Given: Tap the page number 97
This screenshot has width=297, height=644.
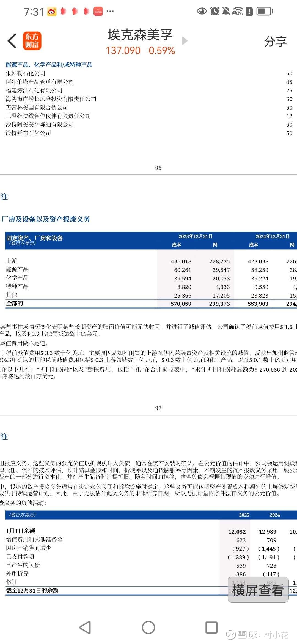Looking at the screenshot, I should tap(158, 408).
